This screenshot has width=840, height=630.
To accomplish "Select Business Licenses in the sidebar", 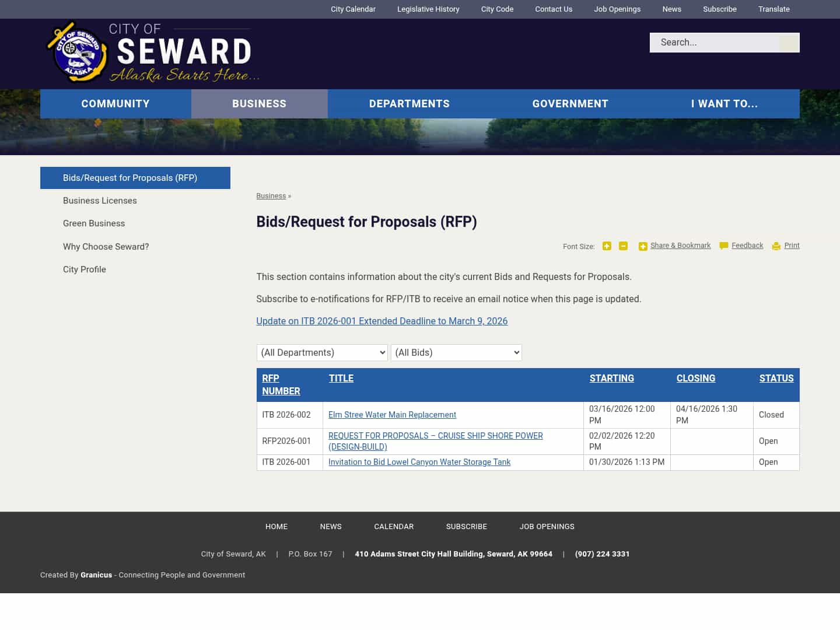I will 100,201.
